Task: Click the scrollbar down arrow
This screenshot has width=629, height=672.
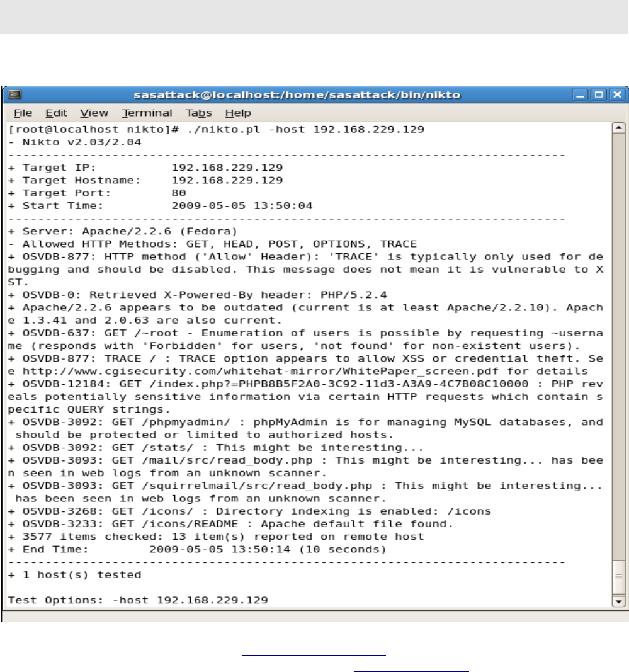Action: (x=619, y=601)
